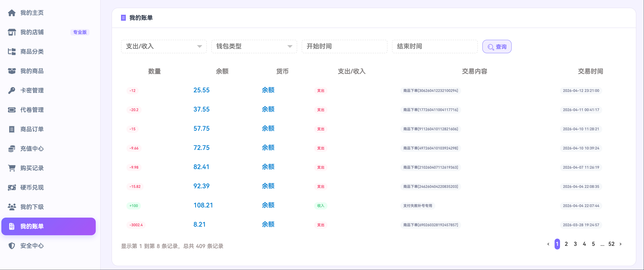The height and width of the screenshot is (270, 644).
Task: Click the 商品分类 category tree icon
Action: pyautogui.click(x=12, y=52)
